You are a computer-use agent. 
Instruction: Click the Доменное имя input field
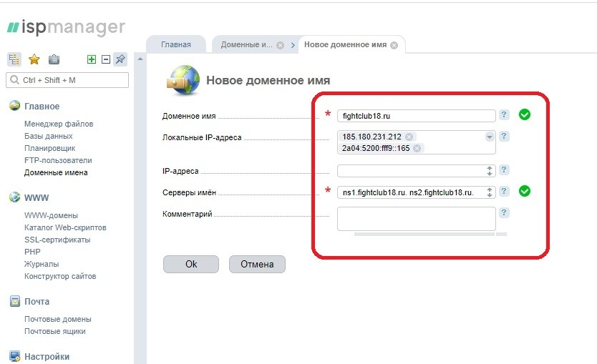coord(417,115)
